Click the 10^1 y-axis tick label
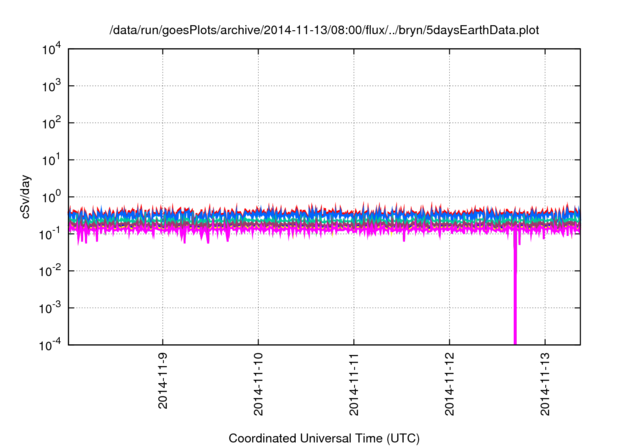The width and height of the screenshot is (640, 448). coord(48,160)
